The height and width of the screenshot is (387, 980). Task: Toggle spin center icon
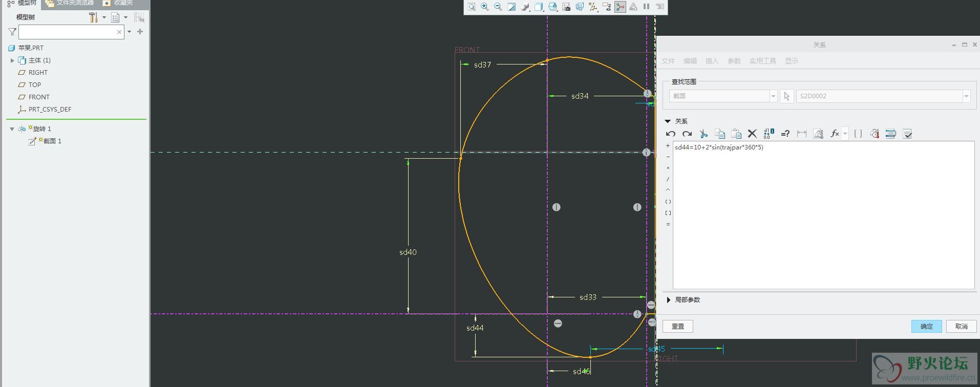click(620, 7)
